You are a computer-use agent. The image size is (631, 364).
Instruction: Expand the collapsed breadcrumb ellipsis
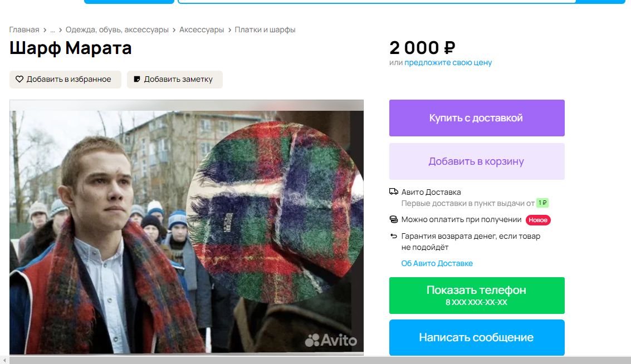pyautogui.click(x=52, y=29)
